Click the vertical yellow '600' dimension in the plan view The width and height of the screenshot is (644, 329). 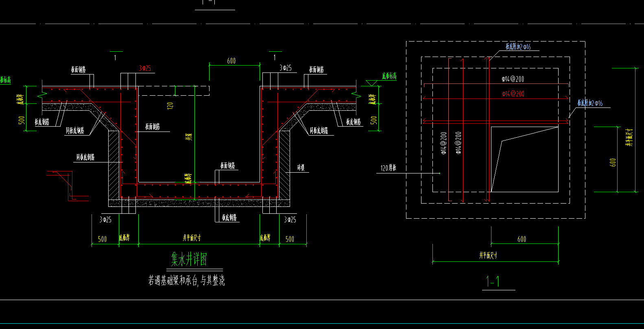(x=613, y=162)
